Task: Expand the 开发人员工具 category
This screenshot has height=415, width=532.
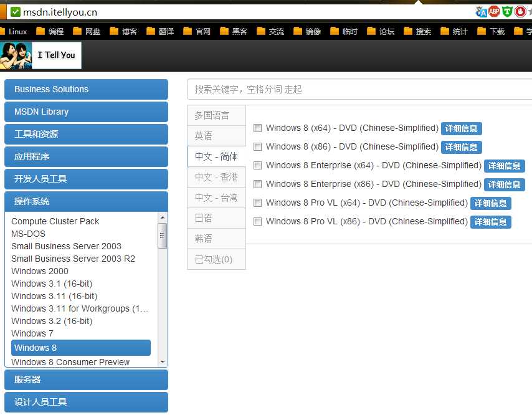Action: click(86, 179)
